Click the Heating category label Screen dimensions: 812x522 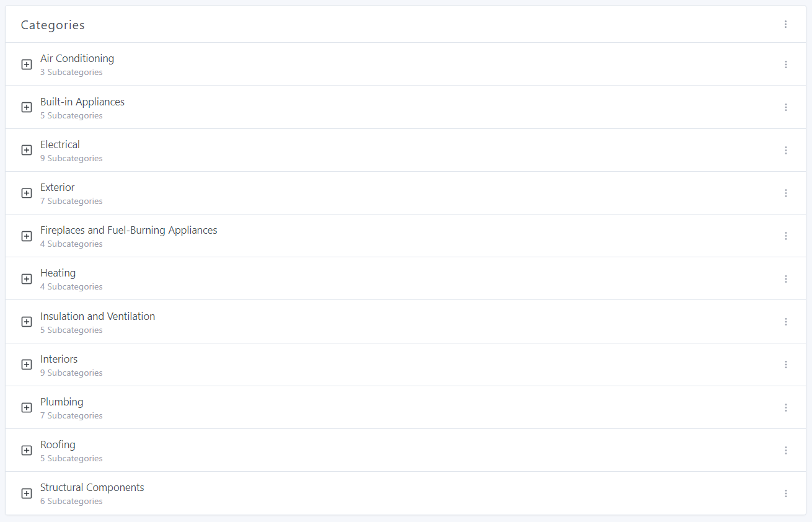(x=58, y=273)
